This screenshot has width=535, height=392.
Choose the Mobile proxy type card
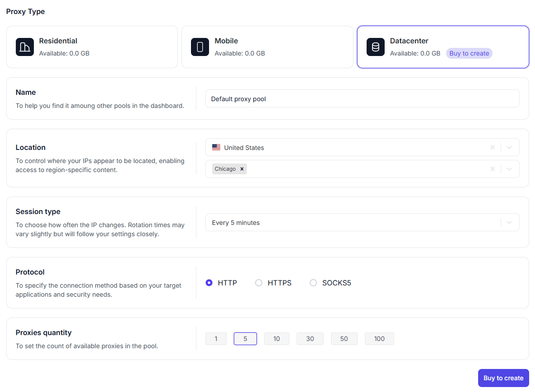267,47
